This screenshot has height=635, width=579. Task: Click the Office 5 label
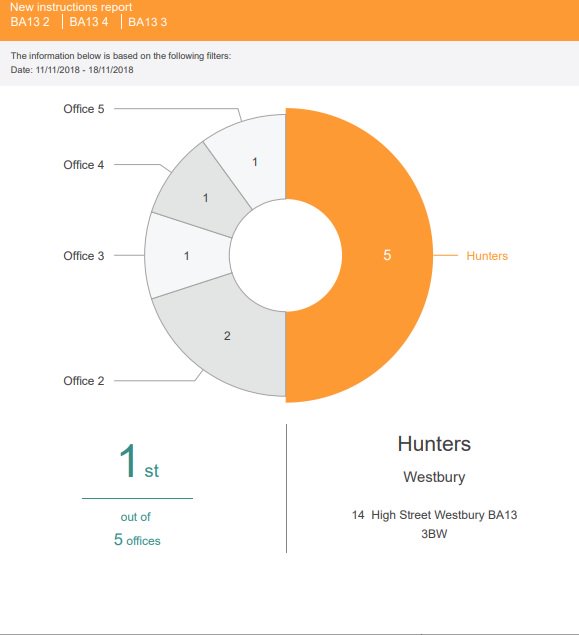84,109
